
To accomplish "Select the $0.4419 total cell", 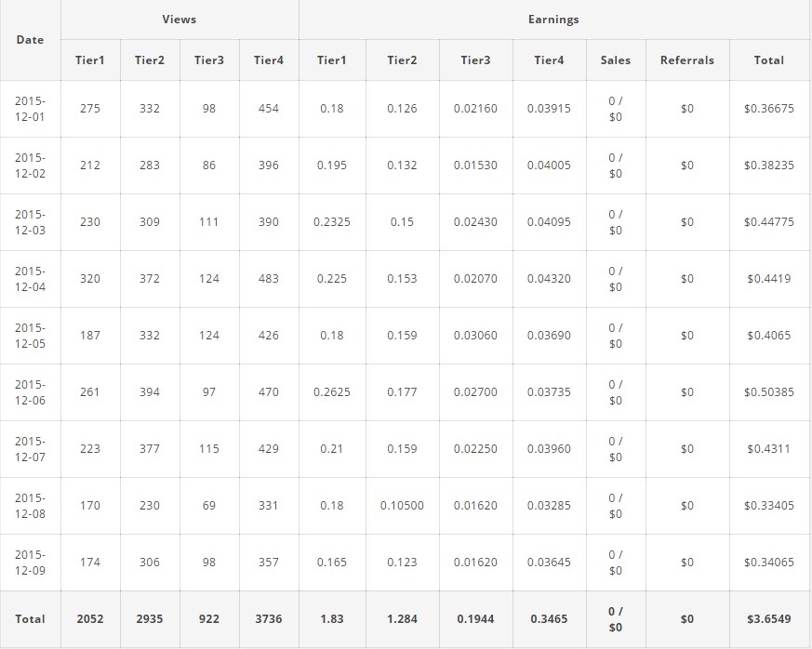I will pyautogui.click(x=768, y=279).
